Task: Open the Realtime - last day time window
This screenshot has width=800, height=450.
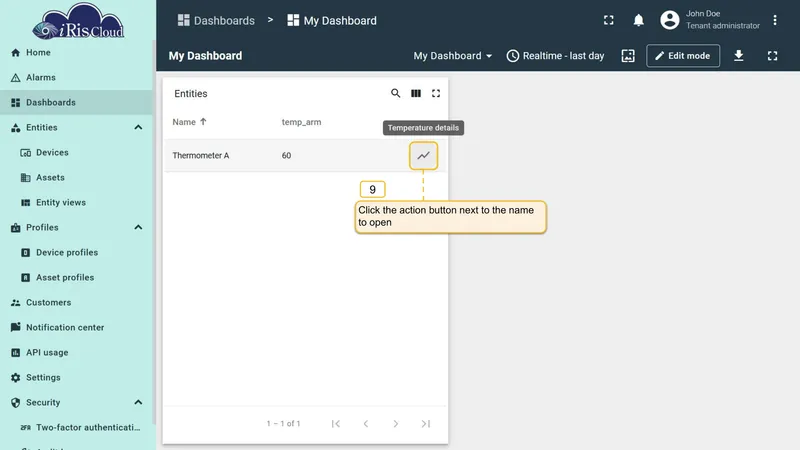Action: point(555,56)
